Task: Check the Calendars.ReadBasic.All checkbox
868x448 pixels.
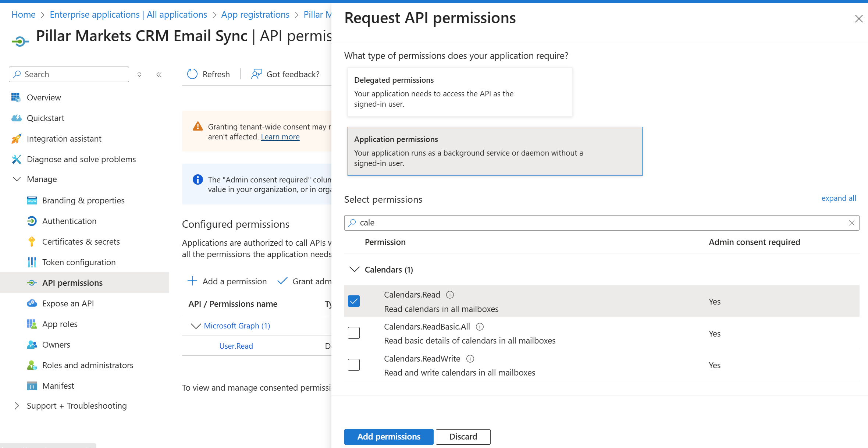Action: [354, 333]
